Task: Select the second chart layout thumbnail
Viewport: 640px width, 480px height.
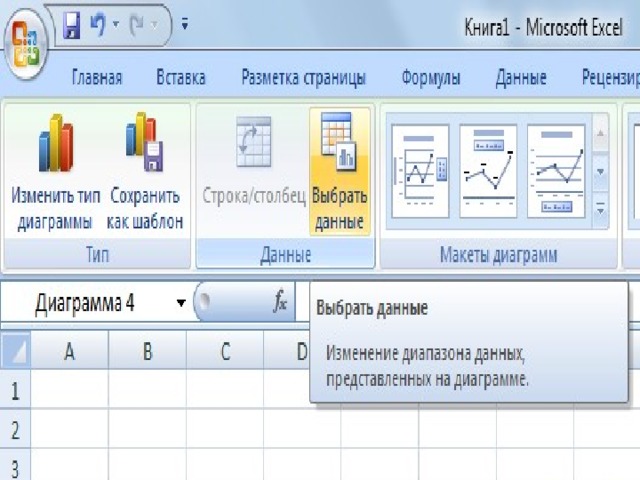Action: (x=488, y=171)
